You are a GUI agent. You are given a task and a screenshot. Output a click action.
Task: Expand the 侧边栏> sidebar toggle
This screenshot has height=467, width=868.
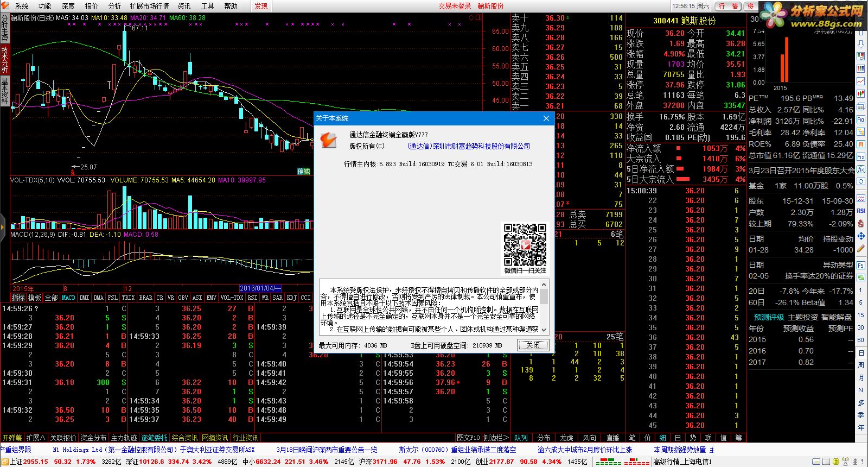[496, 438]
